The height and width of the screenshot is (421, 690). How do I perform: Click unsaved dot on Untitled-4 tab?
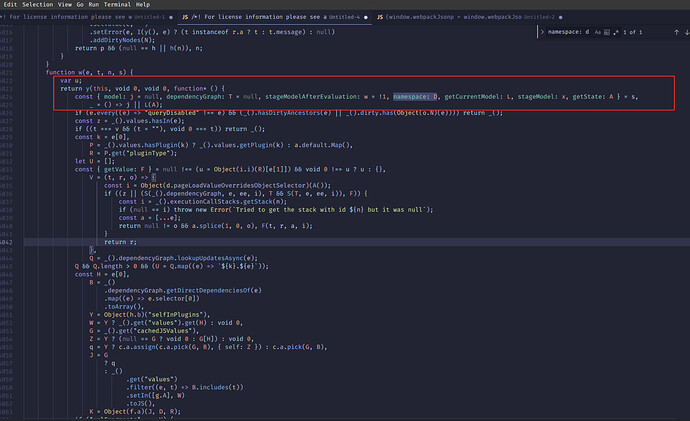coord(366,18)
